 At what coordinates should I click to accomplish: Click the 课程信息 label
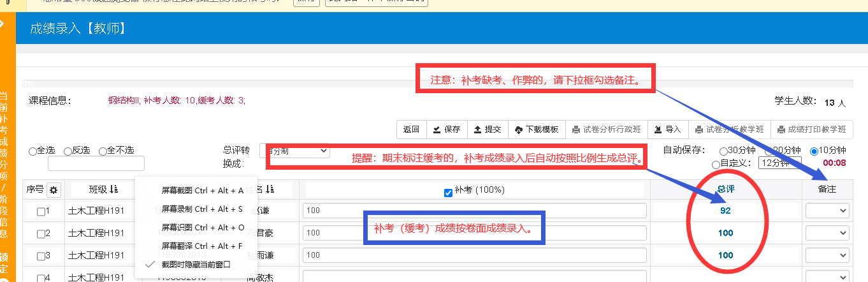50,100
